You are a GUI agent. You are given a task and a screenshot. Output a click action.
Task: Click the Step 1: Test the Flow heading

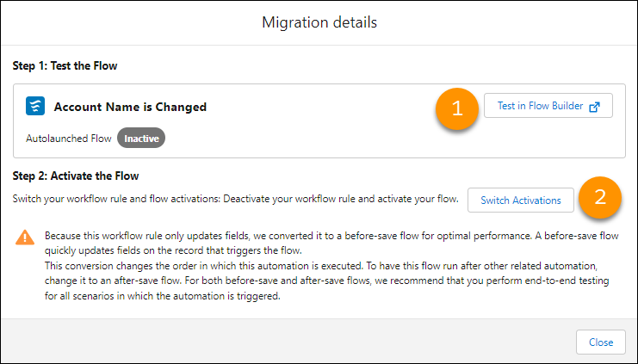(x=65, y=65)
